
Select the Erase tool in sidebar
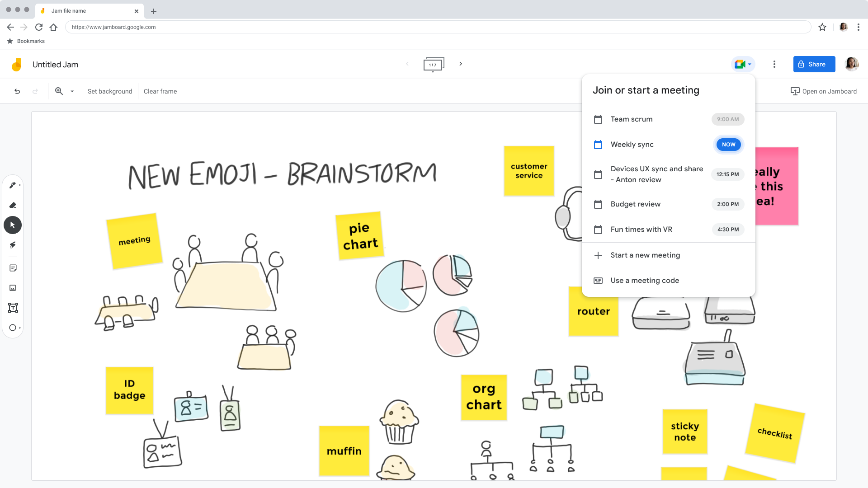[13, 206]
